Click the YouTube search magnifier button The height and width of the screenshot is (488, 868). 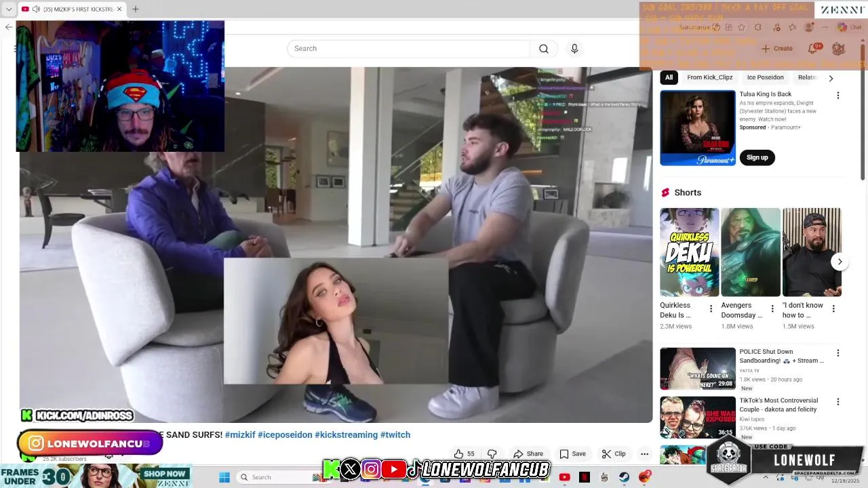pyautogui.click(x=543, y=49)
